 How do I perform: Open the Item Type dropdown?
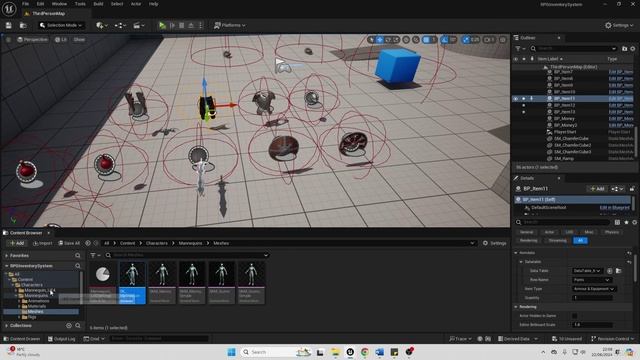[594, 289]
